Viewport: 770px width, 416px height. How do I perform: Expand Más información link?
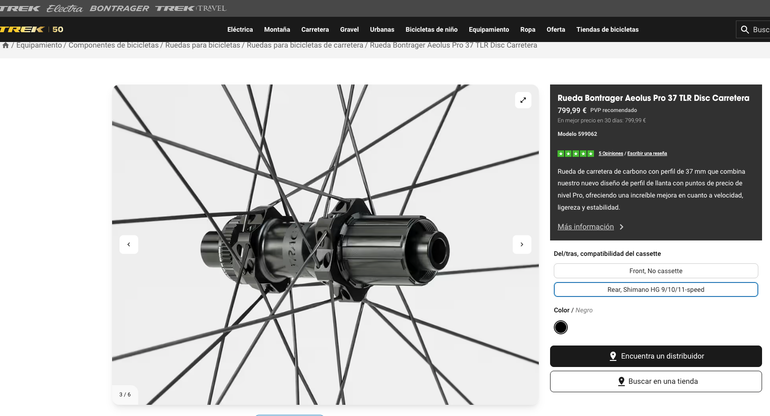tap(590, 227)
